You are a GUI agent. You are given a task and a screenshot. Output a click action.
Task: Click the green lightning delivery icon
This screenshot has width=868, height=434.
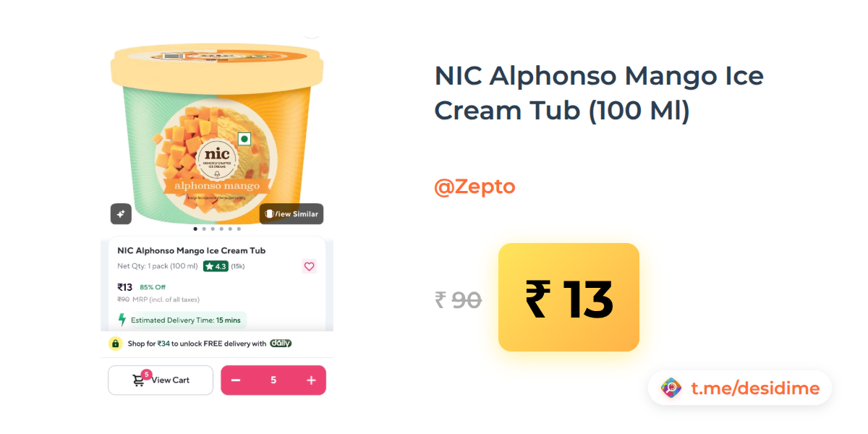(122, 320)
